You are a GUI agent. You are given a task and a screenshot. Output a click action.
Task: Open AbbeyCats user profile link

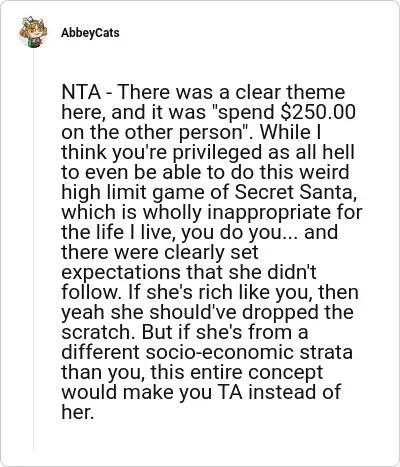coord(90,33)
